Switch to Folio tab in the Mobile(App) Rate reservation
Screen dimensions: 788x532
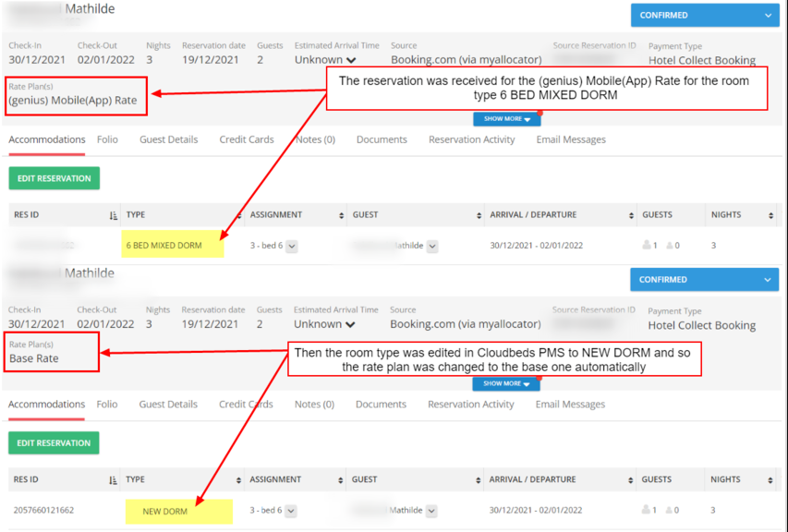(107, 139)
